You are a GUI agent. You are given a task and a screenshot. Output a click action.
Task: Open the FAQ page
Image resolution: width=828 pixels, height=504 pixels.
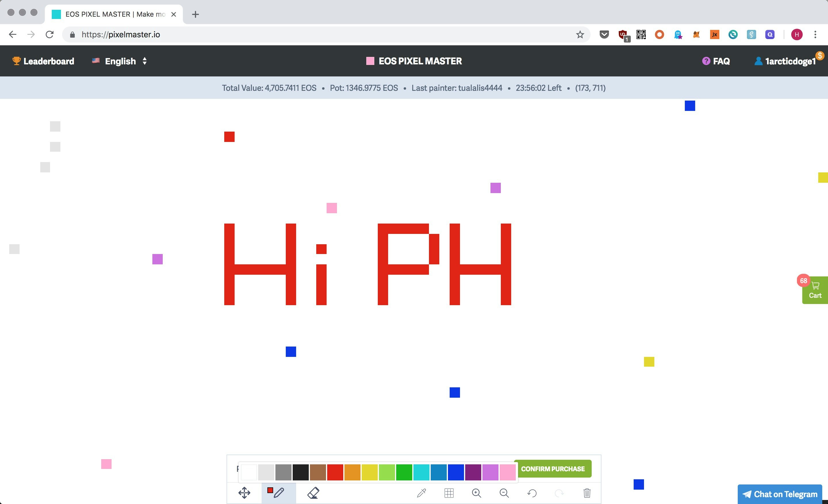pyautogui.click(x=716, y=61)
